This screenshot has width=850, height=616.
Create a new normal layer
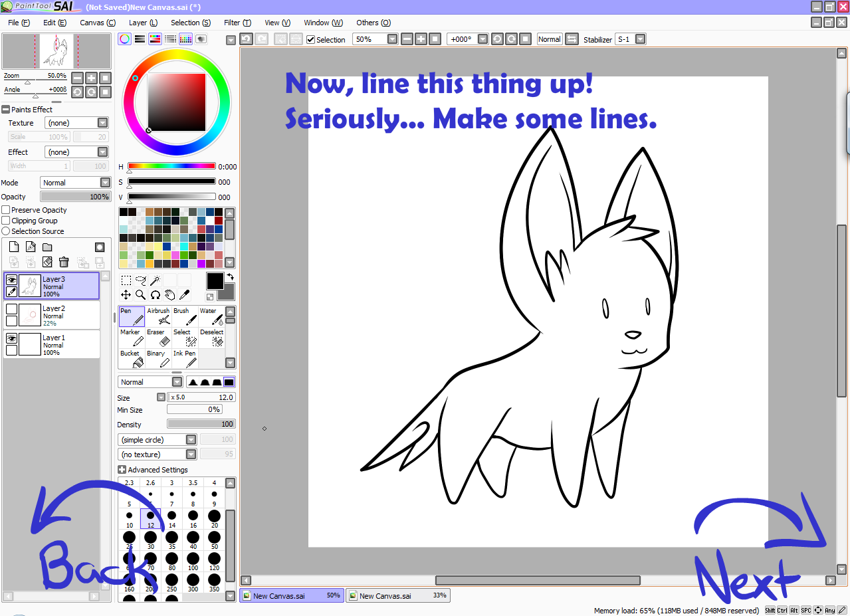point(13,247)
